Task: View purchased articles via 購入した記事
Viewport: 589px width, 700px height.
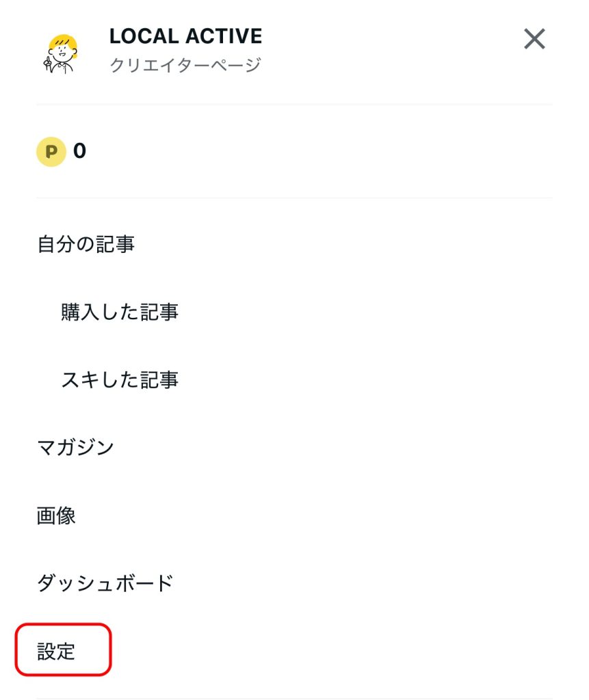Action: point(120,312)
